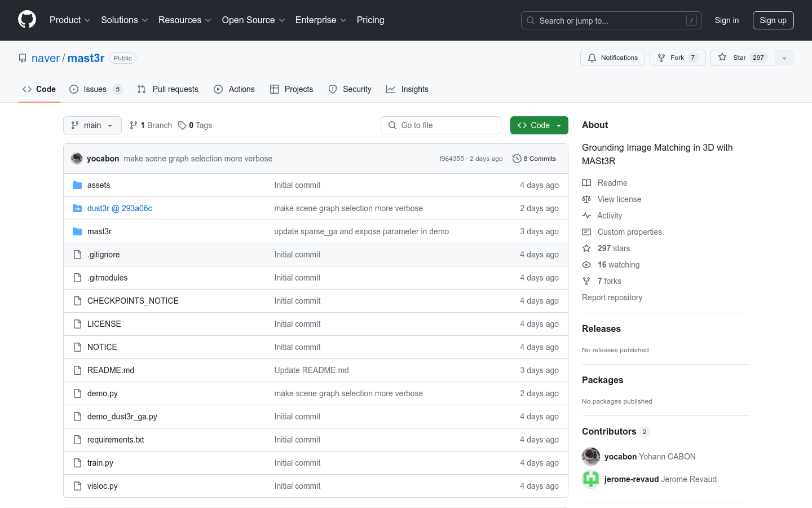
Task: Expand the Solutions menu
Action: pos(125,20)
